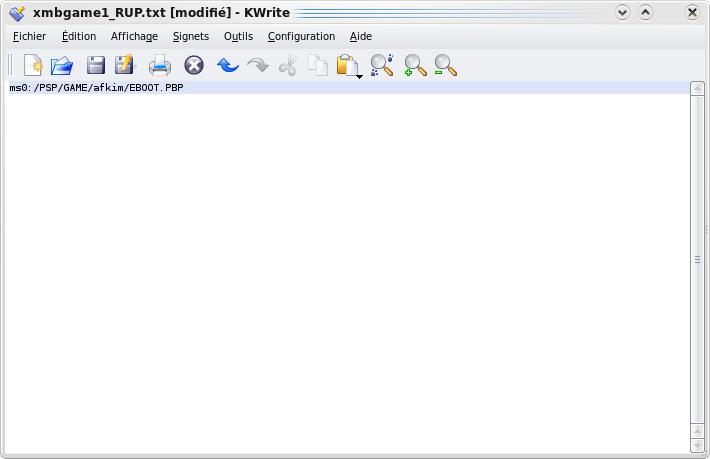Image resolution: width=710 pixels, height=459 pixels.
Task: Click the Cut scissors icon
Action: [x=288, y=66]
